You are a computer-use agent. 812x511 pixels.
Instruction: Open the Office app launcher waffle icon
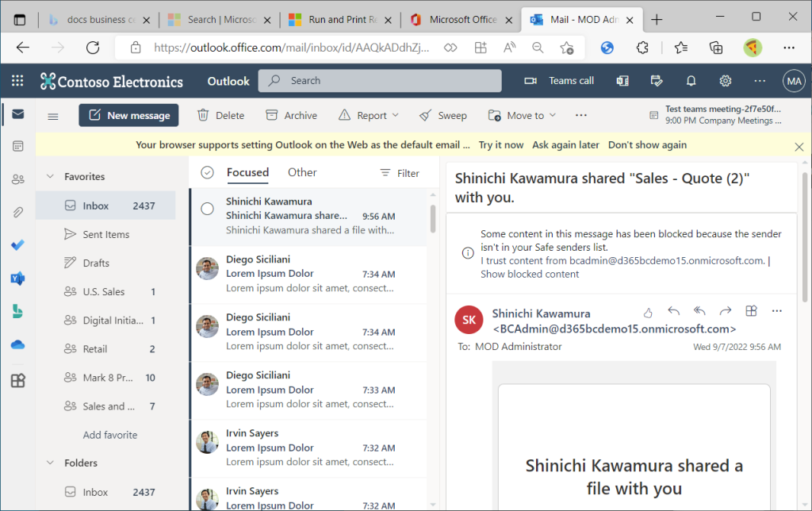coord(17,81)
